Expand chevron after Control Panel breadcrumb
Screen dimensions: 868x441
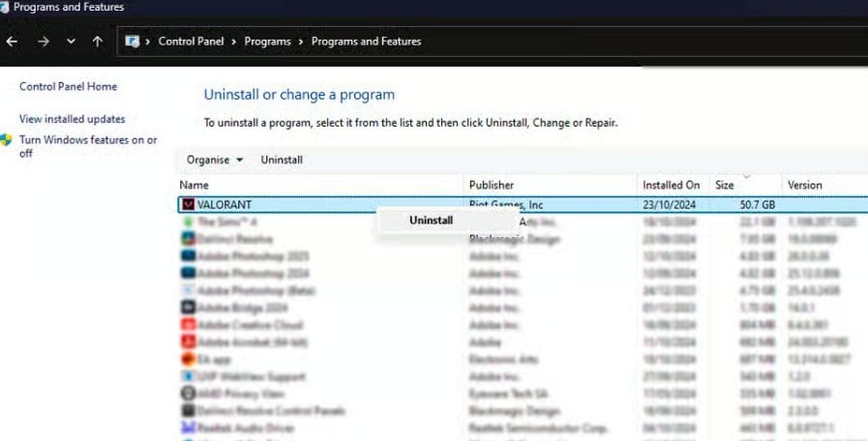[x=233, y=42]
